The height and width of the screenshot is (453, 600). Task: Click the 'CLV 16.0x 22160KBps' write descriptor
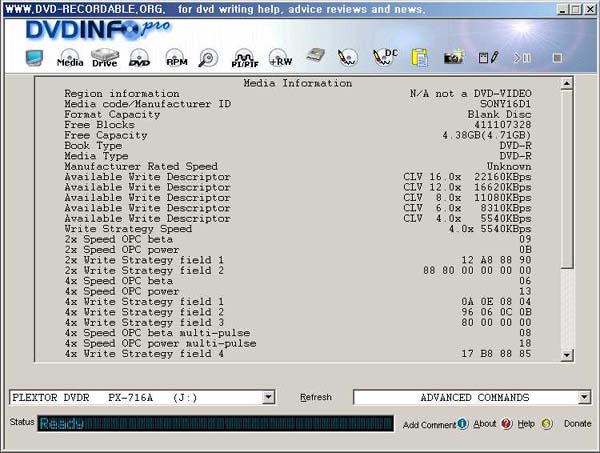(x=467, y=177)
